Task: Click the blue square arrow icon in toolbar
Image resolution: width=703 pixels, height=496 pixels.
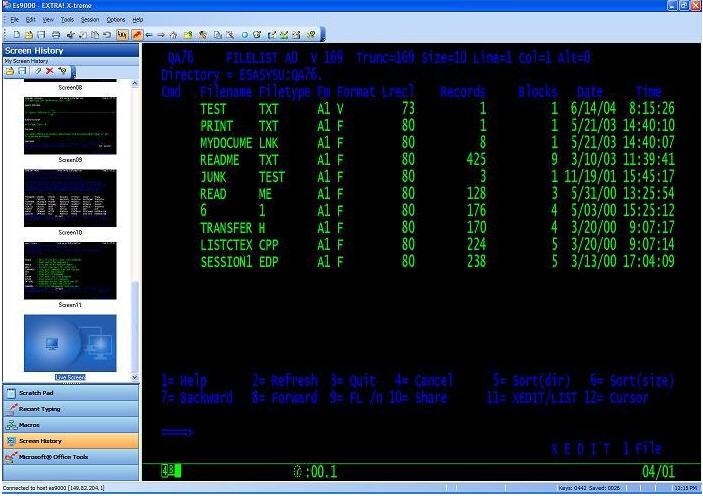Action: click(272, 35)
